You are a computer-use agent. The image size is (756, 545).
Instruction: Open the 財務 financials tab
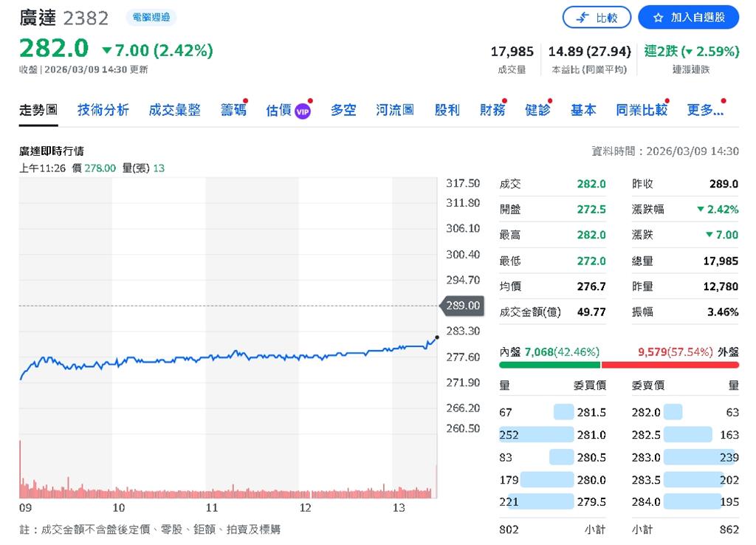click(492, 109)
